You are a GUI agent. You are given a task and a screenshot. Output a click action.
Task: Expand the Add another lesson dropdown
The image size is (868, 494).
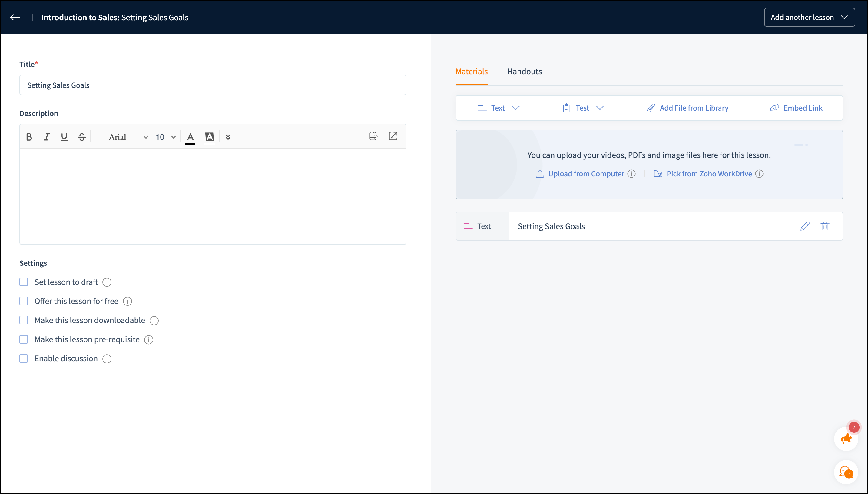809,17
